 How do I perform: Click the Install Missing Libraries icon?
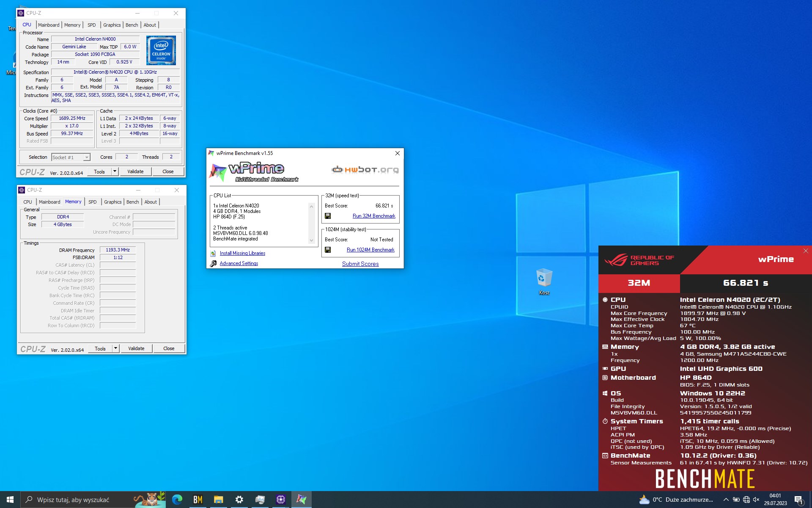(213, 253)
